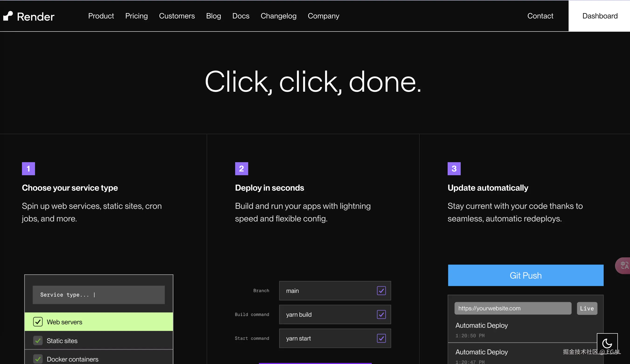Open the Dashboard button

point(599,16)
